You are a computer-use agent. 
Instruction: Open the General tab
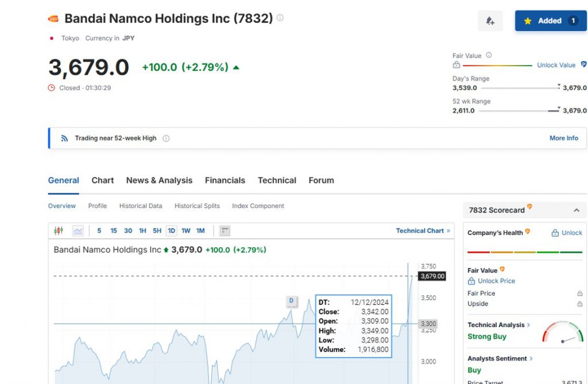click(x=63, y=181)
